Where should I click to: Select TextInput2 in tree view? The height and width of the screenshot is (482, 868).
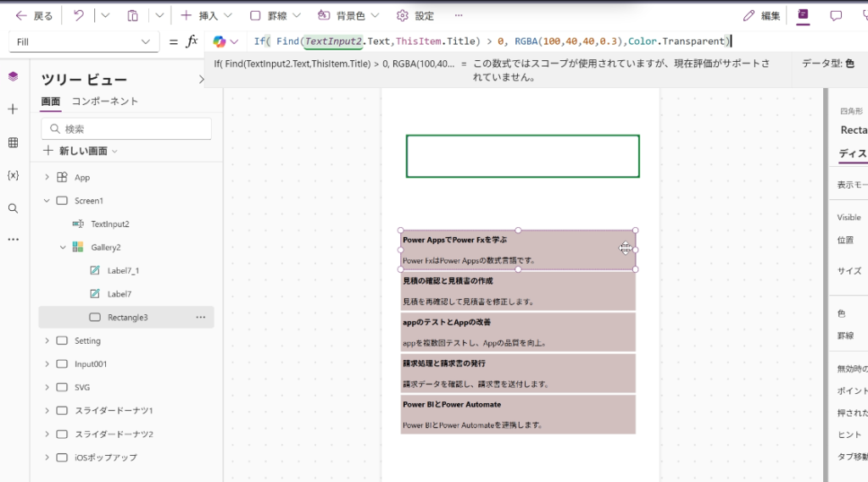(109, 224)
